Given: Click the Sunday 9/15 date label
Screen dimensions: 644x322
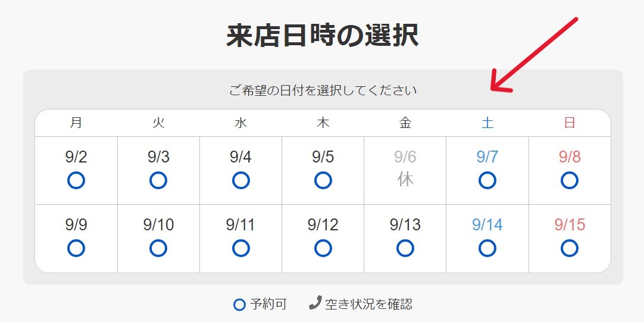Looking at the screenshot, I should click(570, 225).
